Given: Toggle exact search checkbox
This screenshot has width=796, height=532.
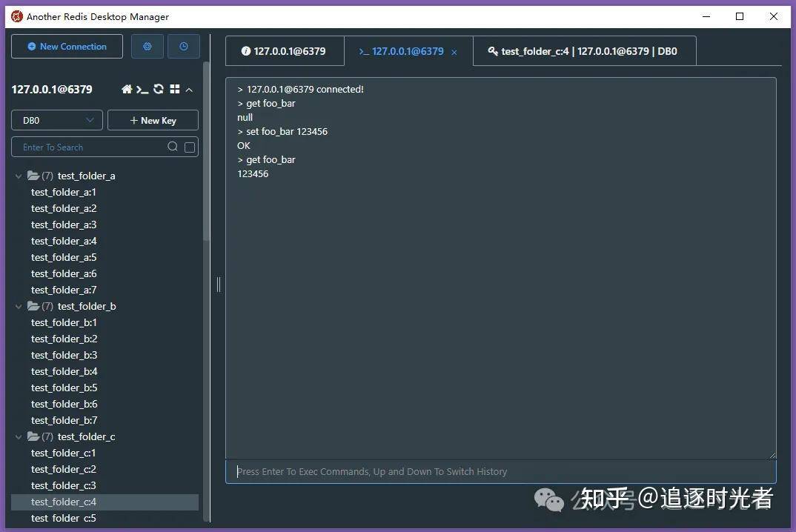Looking at the screenshot, I should click(x=190, y=147).
